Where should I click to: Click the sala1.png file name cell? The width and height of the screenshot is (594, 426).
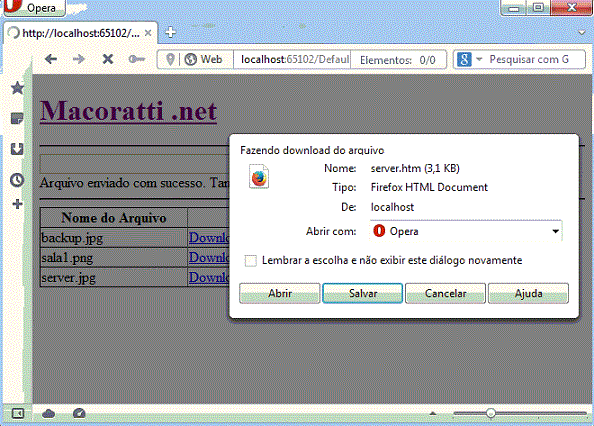tap(114, 257)
